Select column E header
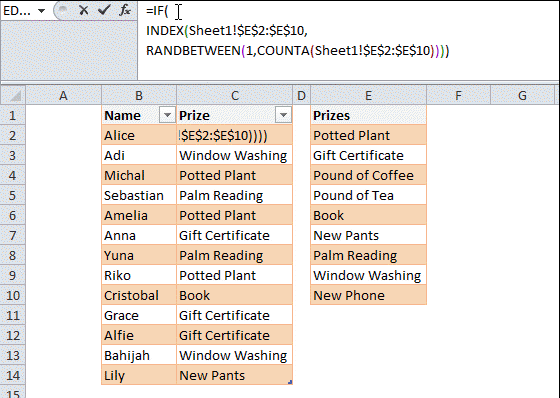The height and width of the screenshot is (398, 560). pos(368,95)
